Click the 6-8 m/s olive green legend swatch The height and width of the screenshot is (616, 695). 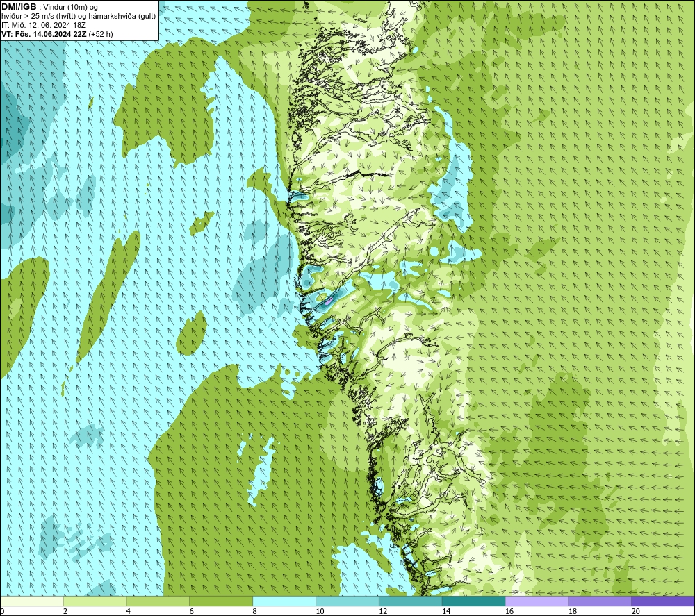(221, 601)
